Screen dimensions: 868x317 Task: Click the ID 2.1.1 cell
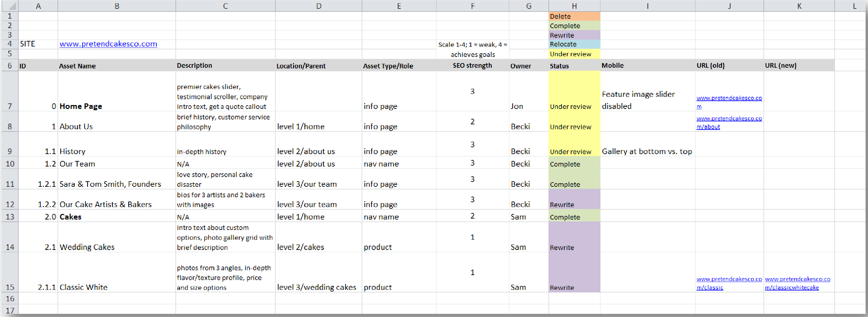(38, 273)
